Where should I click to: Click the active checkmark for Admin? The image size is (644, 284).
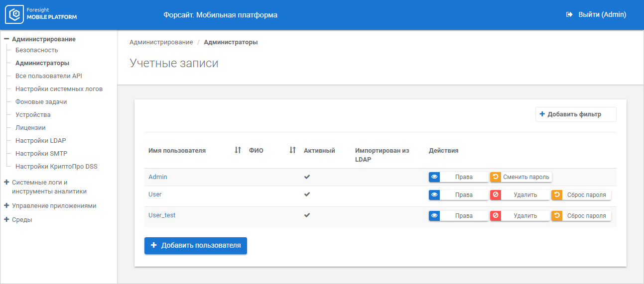pyautogui.click(x=307, y=177)
